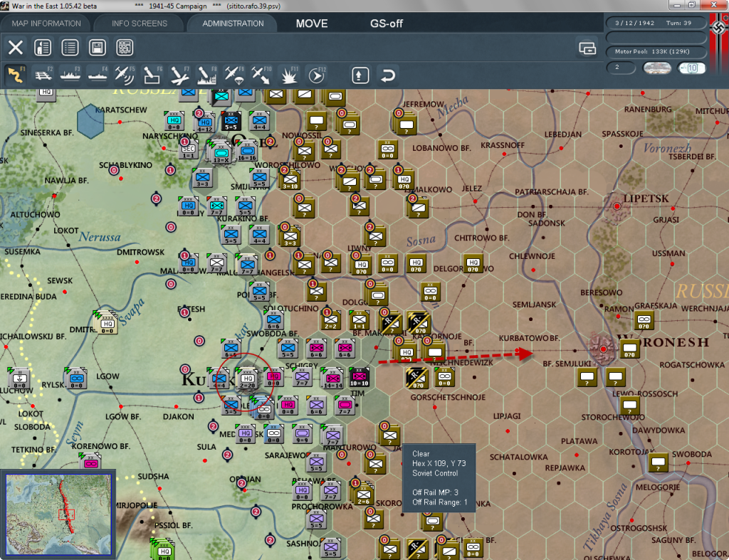Click the X exit icon in Administration bar

[x=16, y=48]
